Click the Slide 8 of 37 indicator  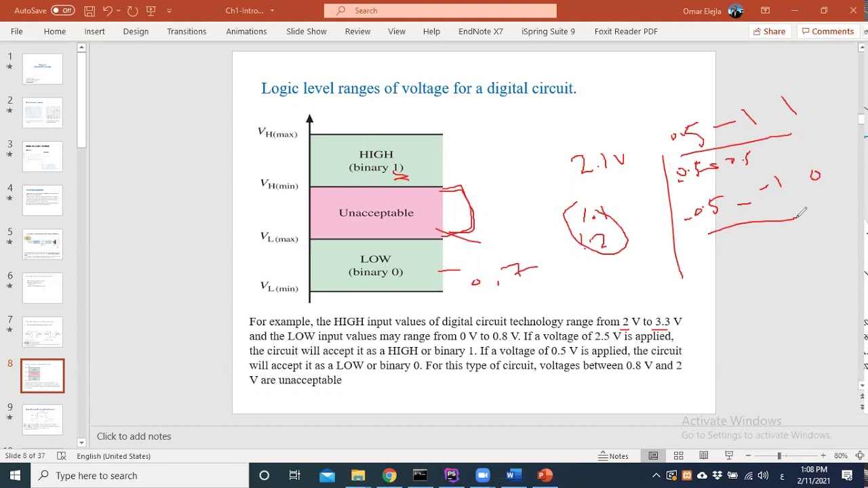[25, 456]
